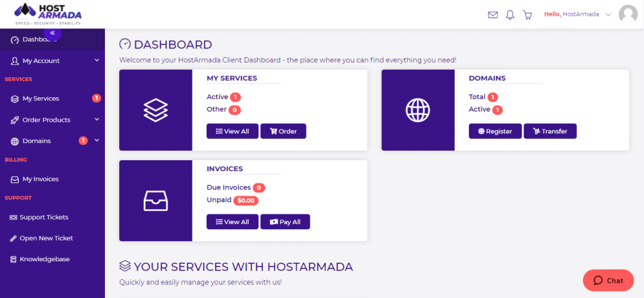Click the user avatar picture
Viewport: 644px width, 298px height.
628,14
